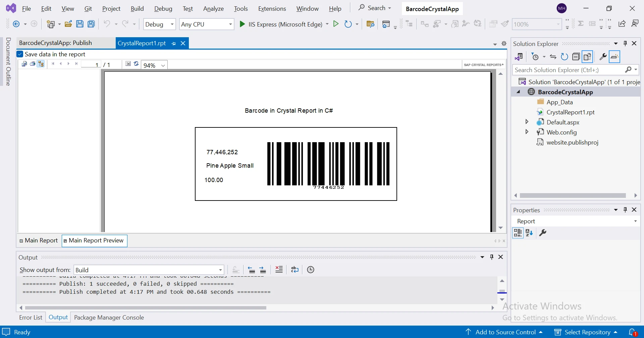Toggle the group tree view button
The image size is (644, 338).
pos(41,64)
